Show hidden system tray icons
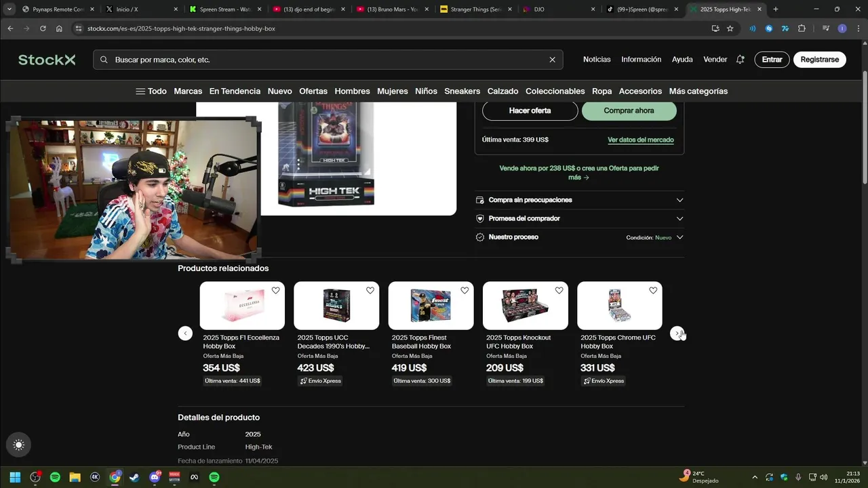Viewport: 868px width, 488px height. tap(755, 477)
